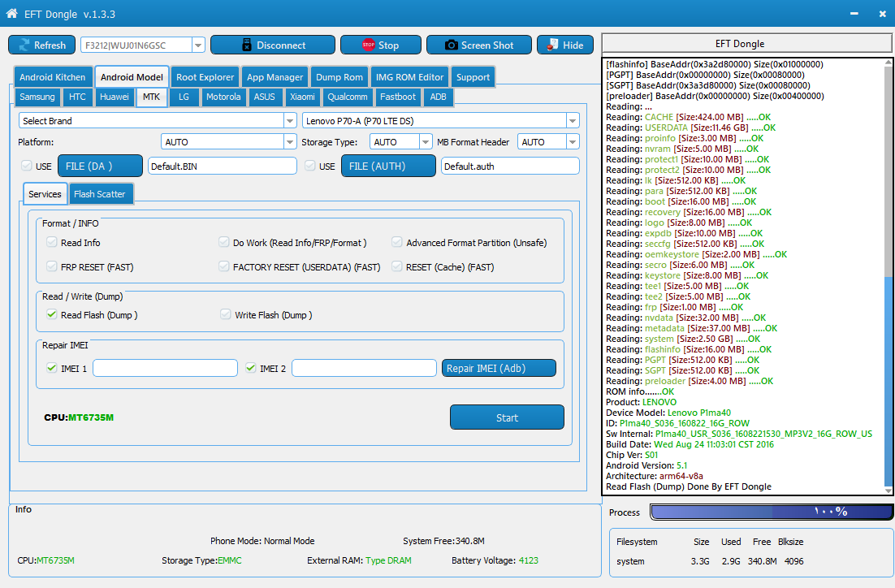Click the log scrollbar down arrow
This screenshot has width=895, height=588.
889,491
